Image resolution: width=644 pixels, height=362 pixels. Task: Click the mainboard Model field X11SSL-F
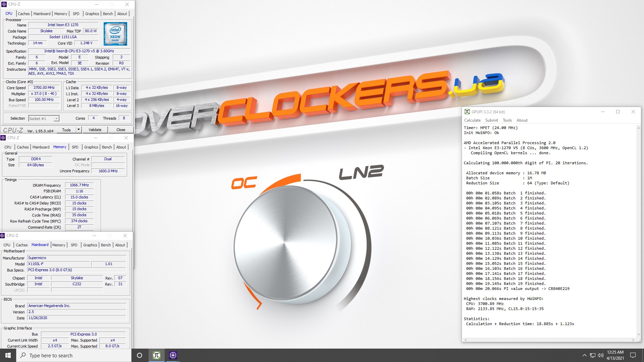pyautogui.click(x=59, y=264)
